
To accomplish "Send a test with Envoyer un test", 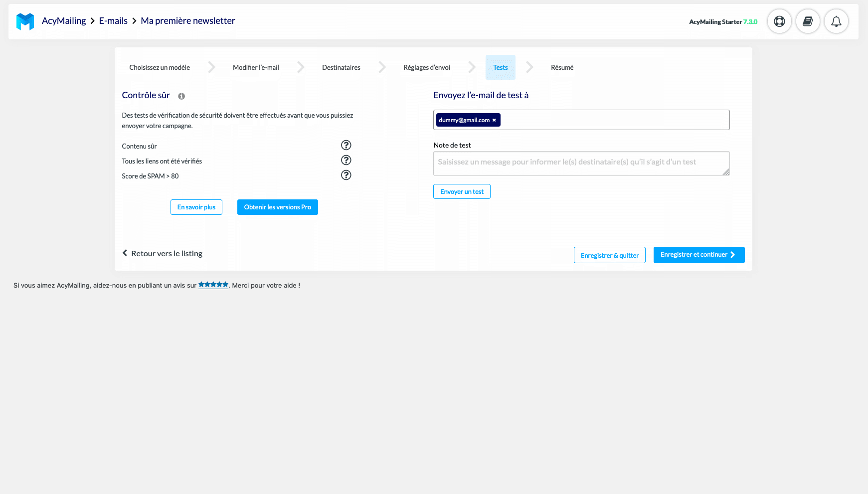I will [x=462, y=191].
